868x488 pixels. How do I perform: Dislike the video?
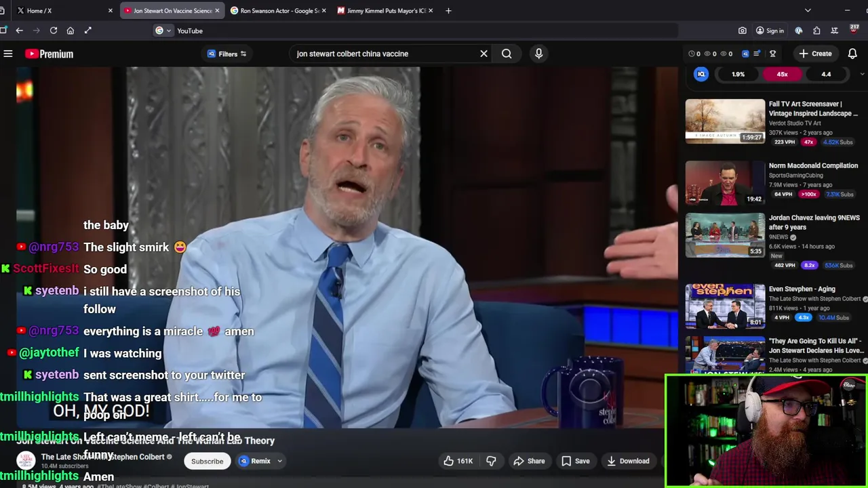pos(491,461)
